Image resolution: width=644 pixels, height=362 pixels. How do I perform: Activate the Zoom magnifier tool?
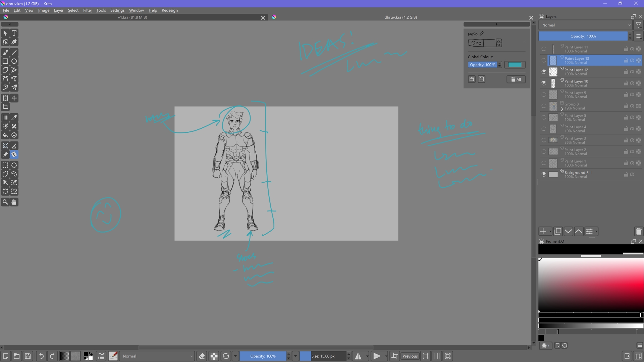click(x=5, y=202)
